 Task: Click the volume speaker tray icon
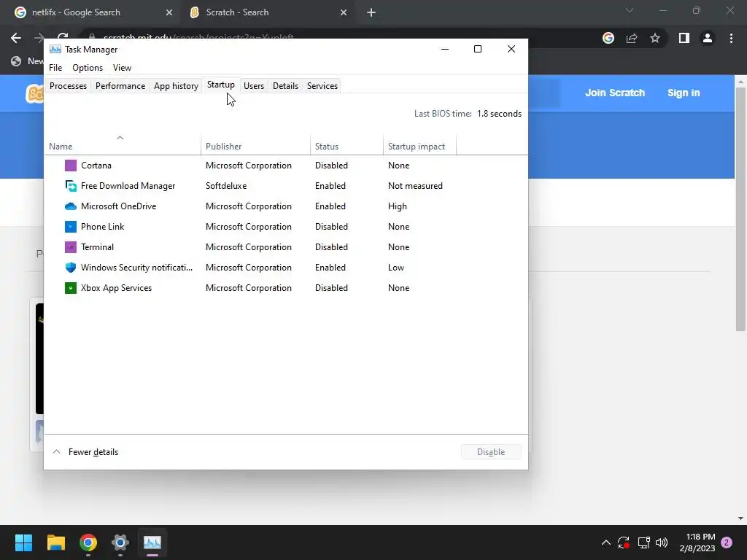[x=662, y=542]
